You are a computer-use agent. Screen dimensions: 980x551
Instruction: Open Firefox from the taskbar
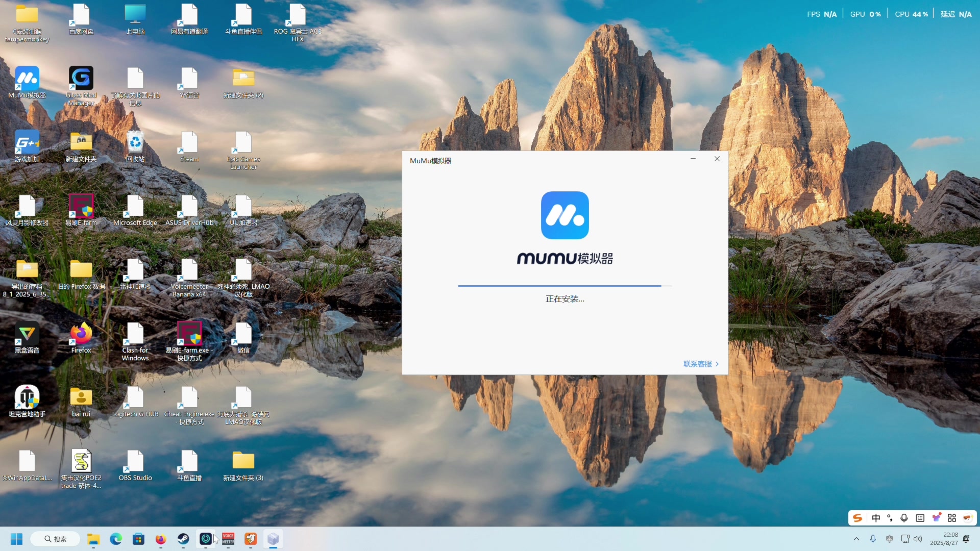161,539
